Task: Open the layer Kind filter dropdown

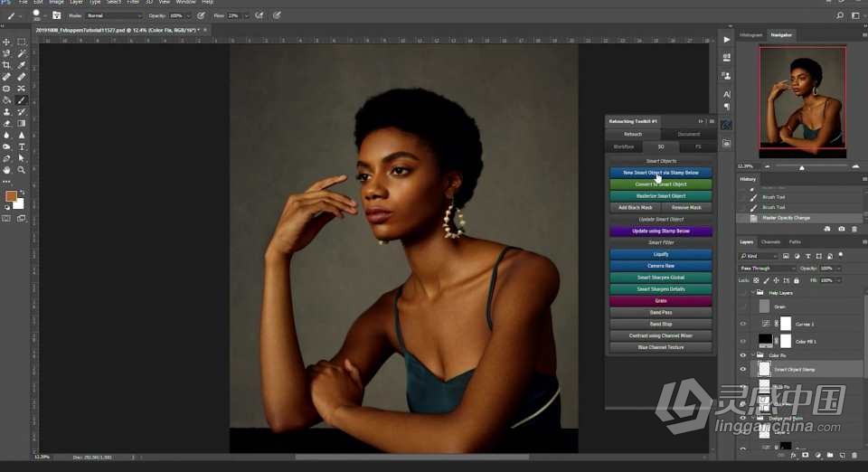Action: tap(759, 256)
